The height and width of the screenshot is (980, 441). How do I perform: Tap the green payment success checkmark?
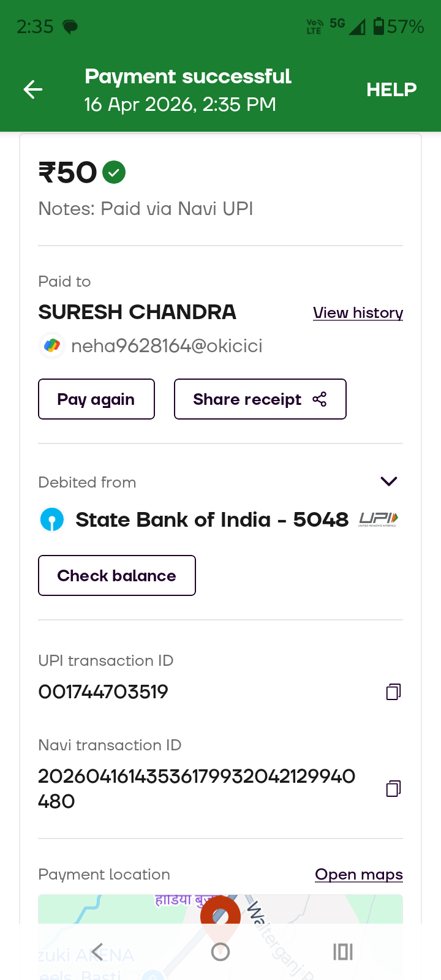pyautogui.click(x=114, y=173)
